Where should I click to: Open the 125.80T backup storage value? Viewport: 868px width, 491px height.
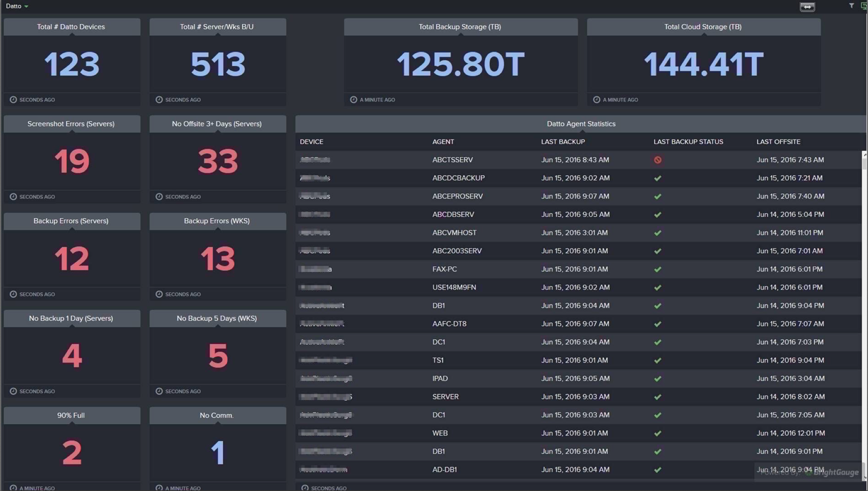click(460, 64)
